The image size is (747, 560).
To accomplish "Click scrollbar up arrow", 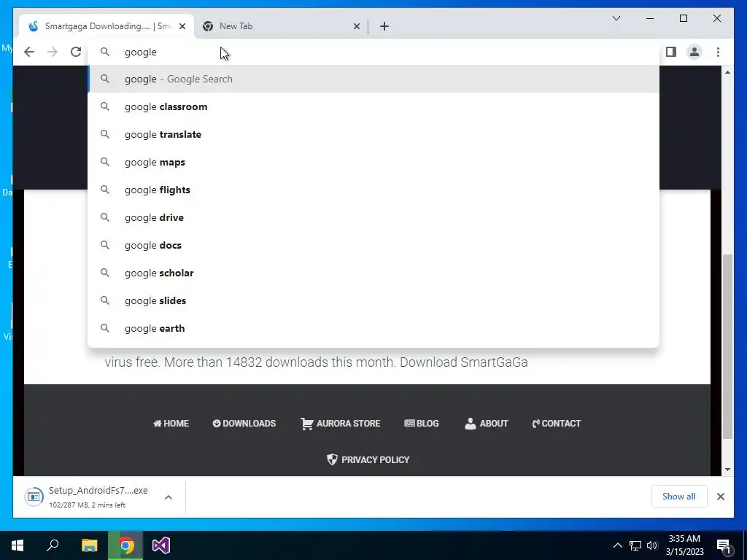I will (x=727, y=72).
